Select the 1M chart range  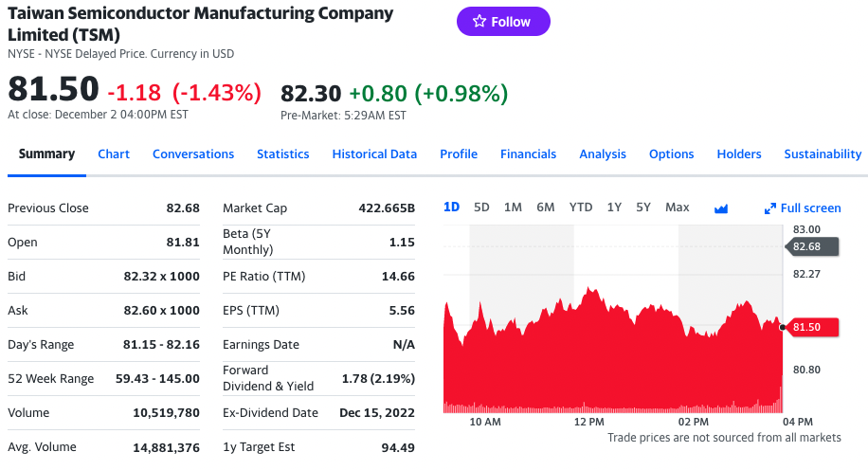[x=513, y=208]
